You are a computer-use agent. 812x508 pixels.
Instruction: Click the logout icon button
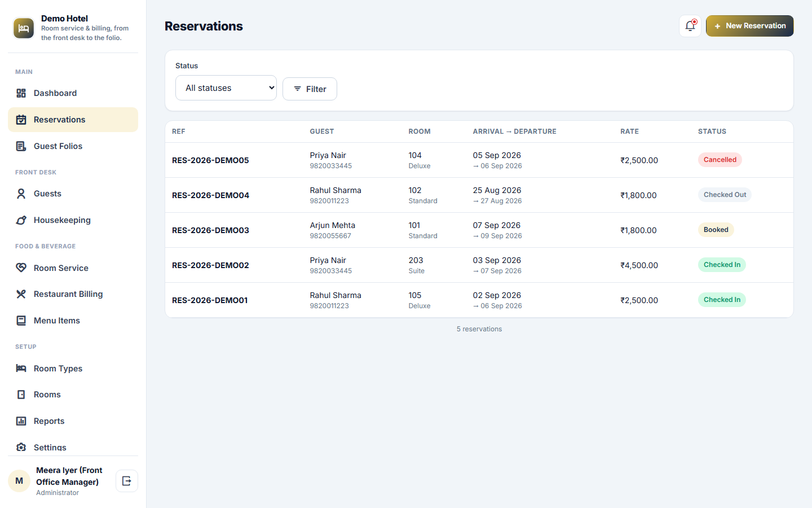point(127,481)
